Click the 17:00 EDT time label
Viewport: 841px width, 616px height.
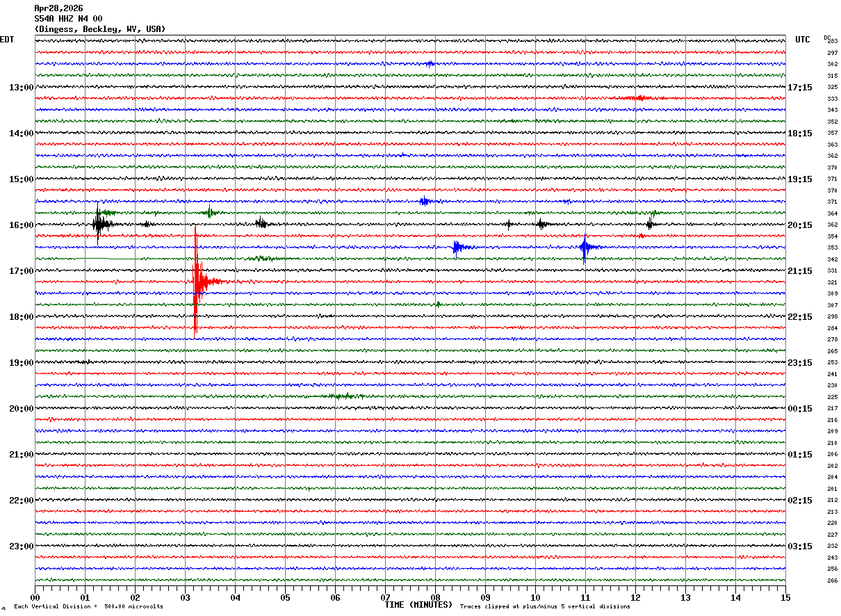21,271
